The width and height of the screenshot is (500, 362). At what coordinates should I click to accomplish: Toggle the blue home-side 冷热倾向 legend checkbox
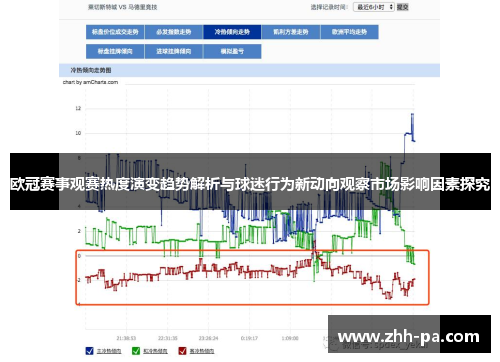click(x=89, y=351)
